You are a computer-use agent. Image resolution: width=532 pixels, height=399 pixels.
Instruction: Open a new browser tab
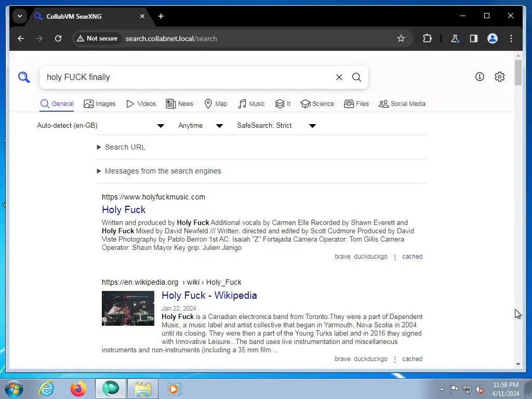pyautogui.click(x=161, y=16)
